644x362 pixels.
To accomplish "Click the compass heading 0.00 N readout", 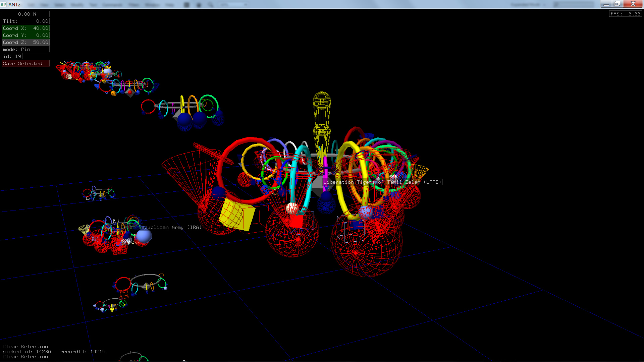I will tap(25, 14).
